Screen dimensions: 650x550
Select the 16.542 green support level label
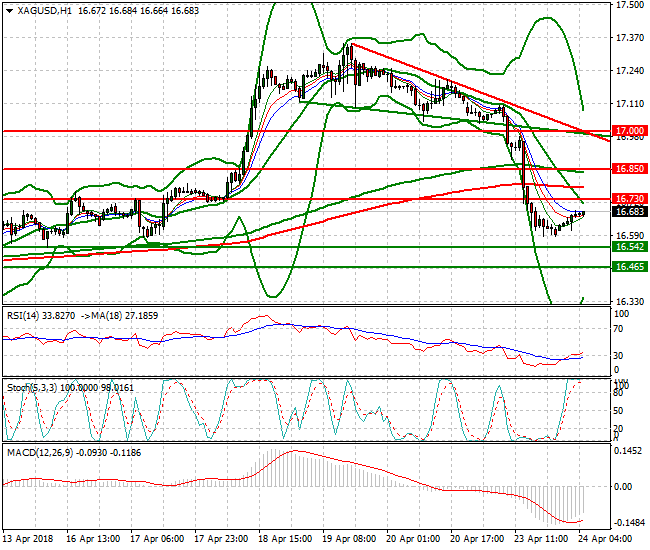point(630,247)
